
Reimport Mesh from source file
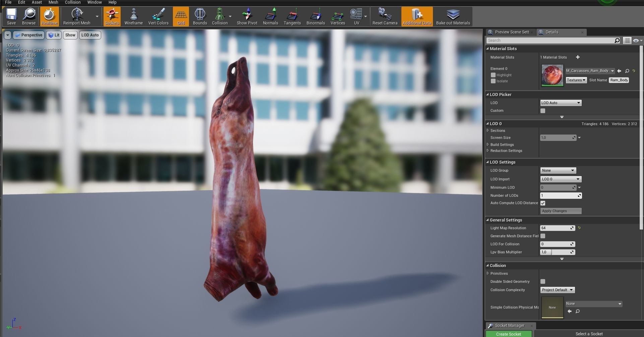77,16
